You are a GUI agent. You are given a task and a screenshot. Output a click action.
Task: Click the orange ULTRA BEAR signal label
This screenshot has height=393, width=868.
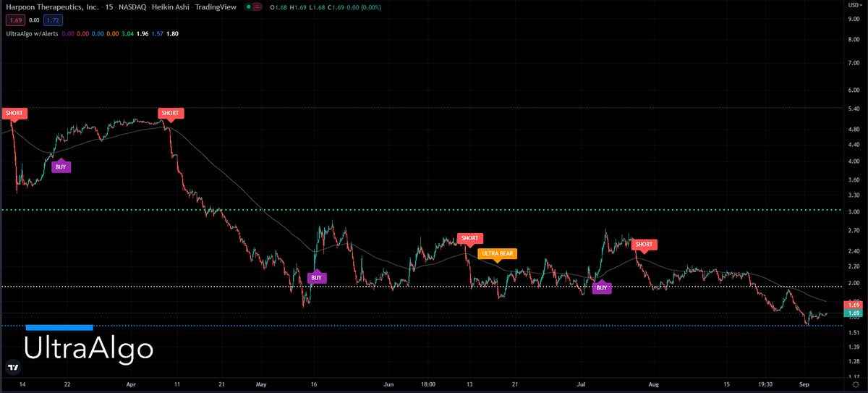497,253
